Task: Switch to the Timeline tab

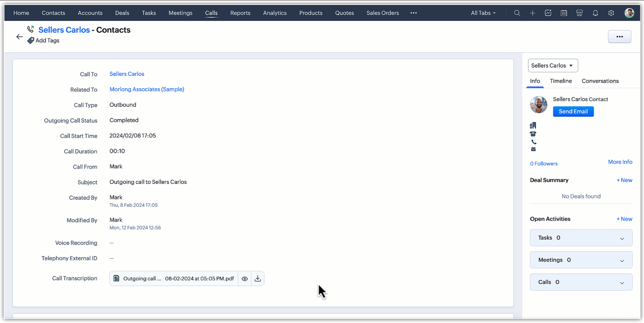Action: (561, 81)
